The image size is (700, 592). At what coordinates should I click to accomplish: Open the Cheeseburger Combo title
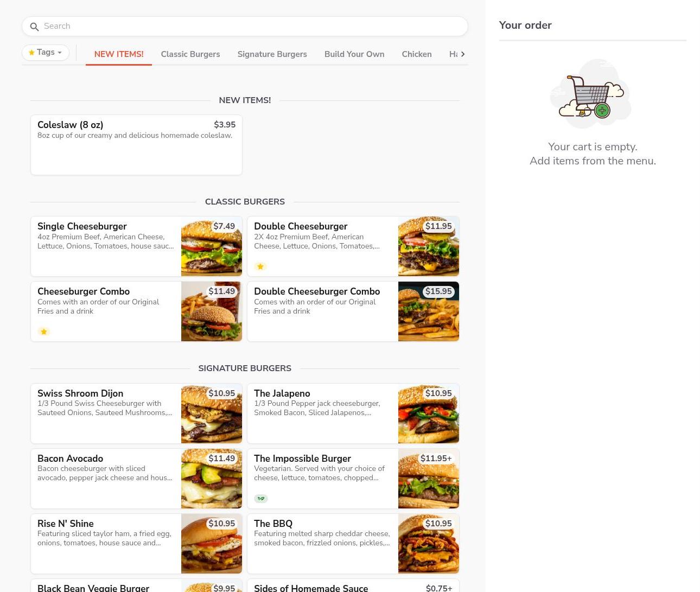tap(84, 291)
